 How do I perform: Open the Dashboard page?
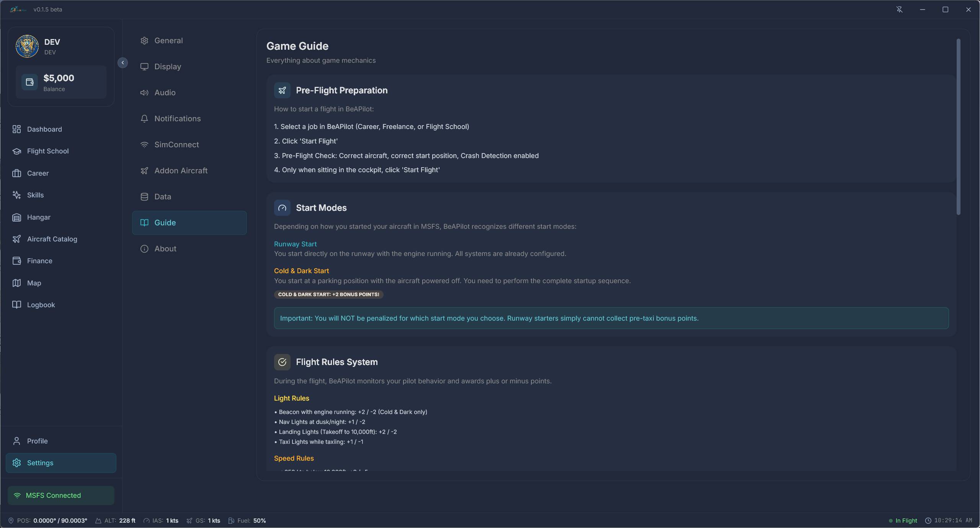(44, 129)
